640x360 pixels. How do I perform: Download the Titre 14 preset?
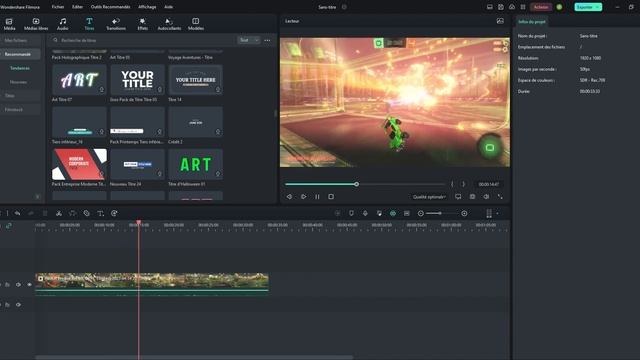pyautogui.click(x=218, y=90)
